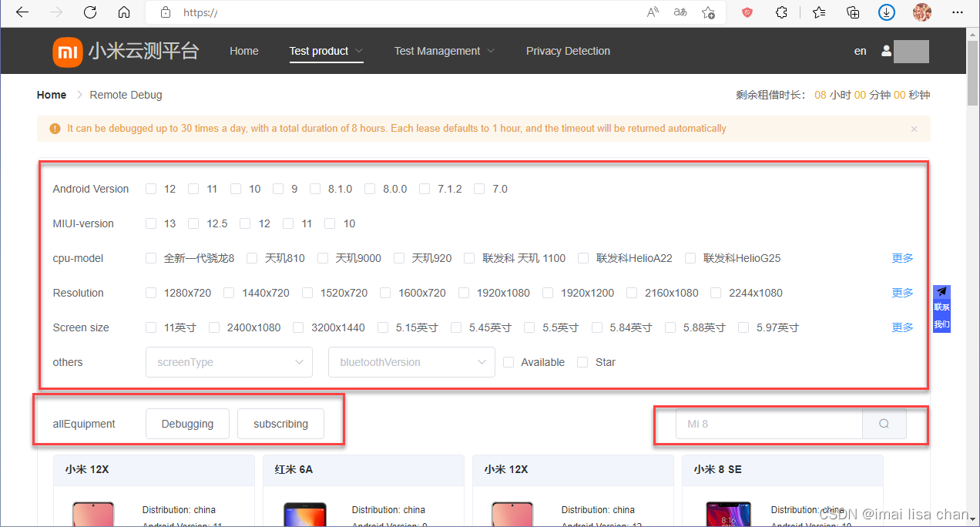
Task: Check resolution 1920x1080
Action: (x=463, y=293)
